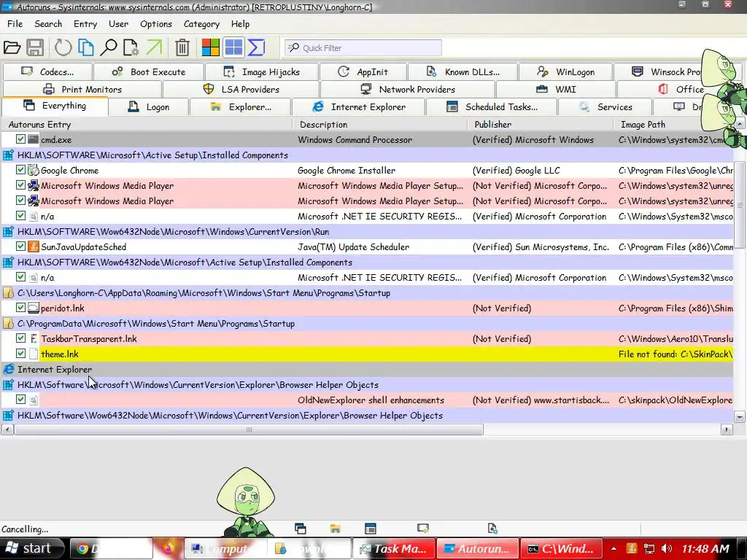Image resolution: width=747 pixels, height=560 pixels.
Task: Sort by the Description column header
Action: (379, 124)
